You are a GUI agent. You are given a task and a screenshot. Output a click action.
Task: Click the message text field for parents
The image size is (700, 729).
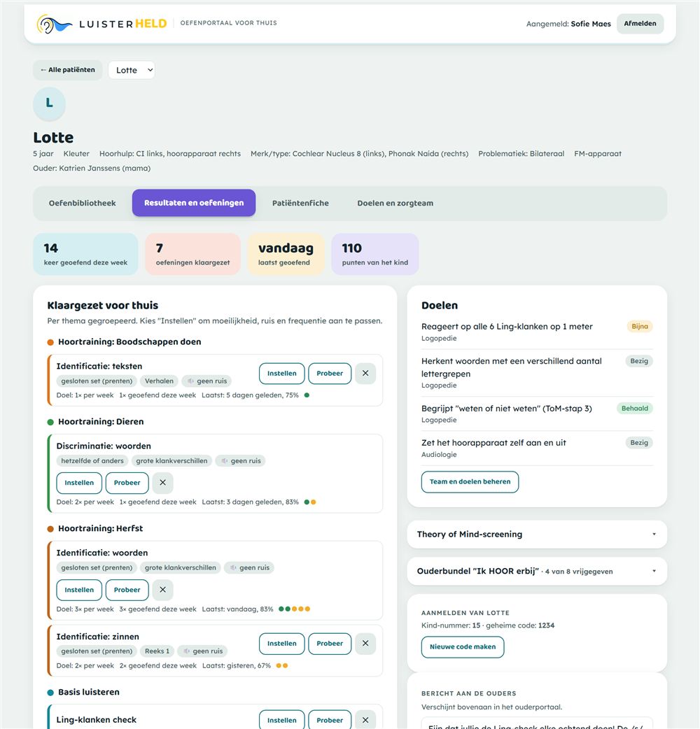coord(537,723)
